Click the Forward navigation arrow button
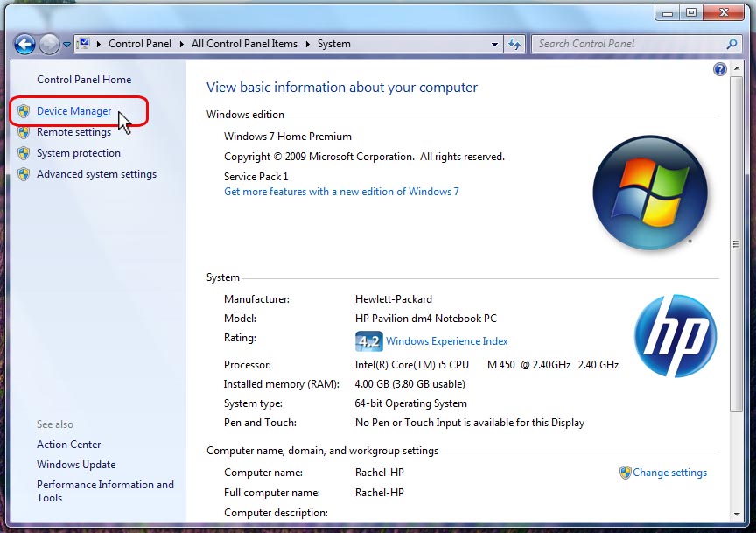Screen dimensions: 756x533 point(49,45)
